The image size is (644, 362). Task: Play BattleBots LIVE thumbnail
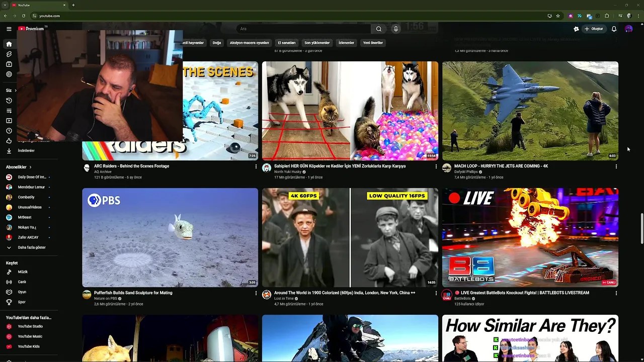[530, 237]
